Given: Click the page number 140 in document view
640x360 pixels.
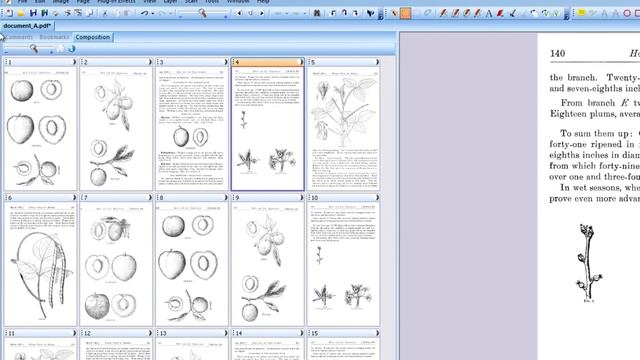Looking at the screenshot, I should [x=558, y=53].
